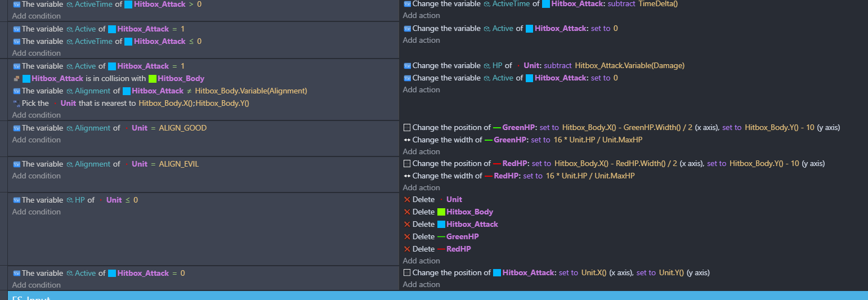Click Hitbox_Attack.Variable(Damage) expression
Image resolution: width=868 pixels, height=300 pixels.
click(630, 65)
